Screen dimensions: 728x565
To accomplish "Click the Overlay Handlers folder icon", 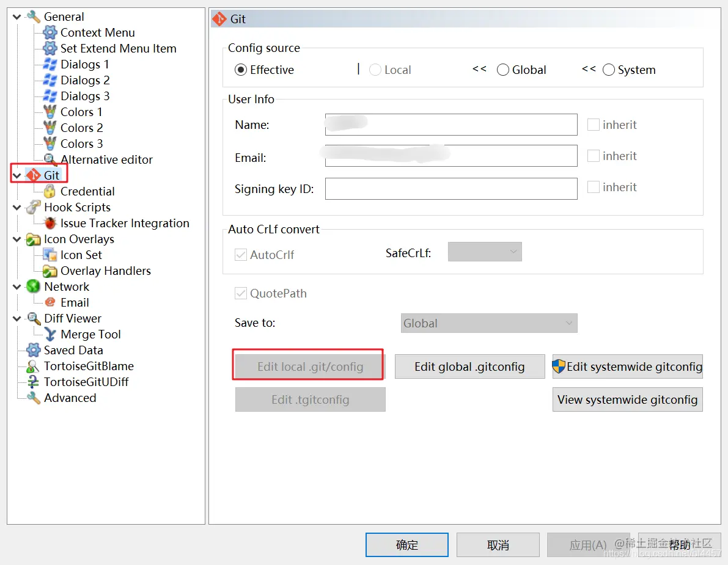I will click(x=50, y=271).
